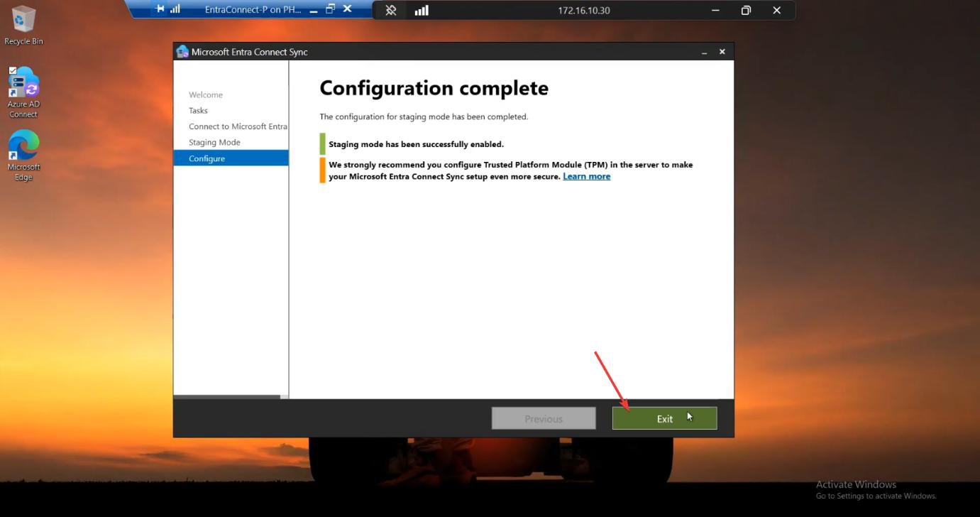Viewport: 980px width, 517px height.
Task: Select the Tasks step in sidebar
Action: pyautogui.click(x=198, y=110)
